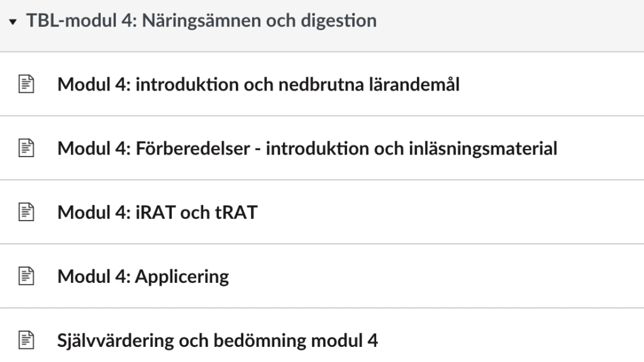Select the row containing Självvärdering och bedömning
The image size is (644, 362).
tap(322, 336)
